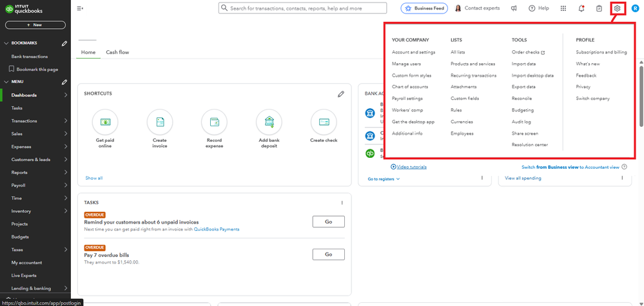
Task: Click Go for unpaid invoices reminder
Action: [329, 222]
